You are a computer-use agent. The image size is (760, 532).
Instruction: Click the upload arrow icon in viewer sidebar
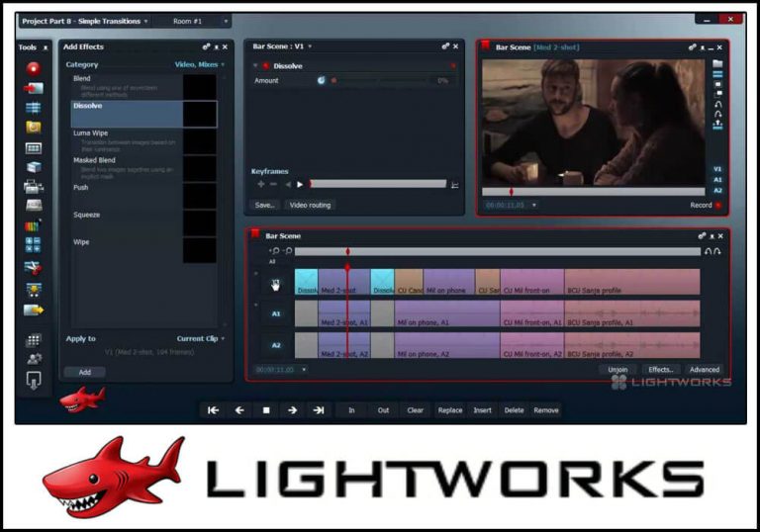[x=717, y=125]
